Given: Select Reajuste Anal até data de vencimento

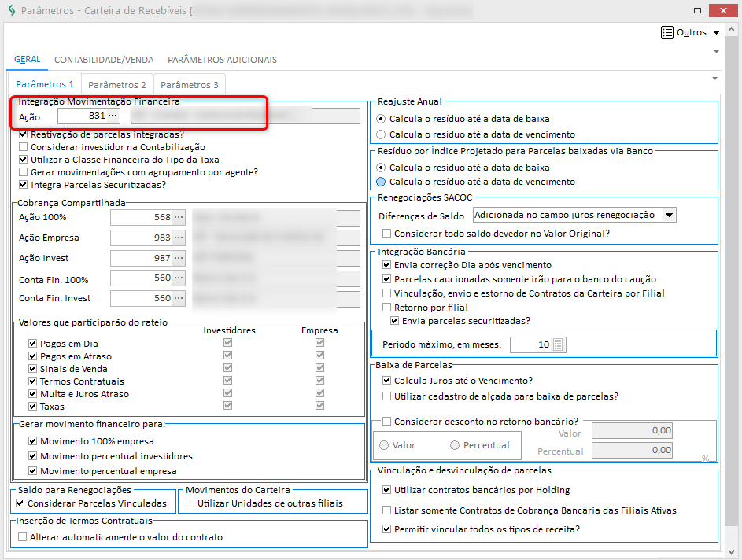Looking at the screenshot, I should [x=382, y=134].
